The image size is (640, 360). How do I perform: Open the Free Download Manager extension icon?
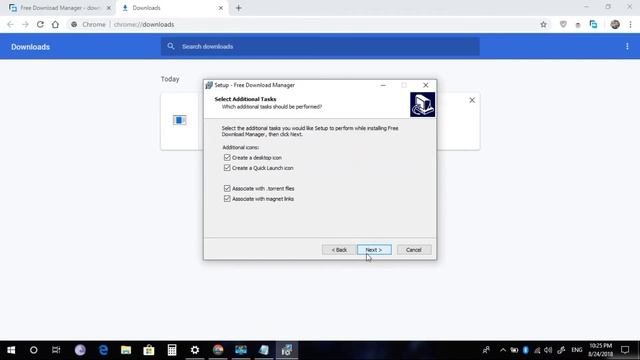(x=593, y=24)
